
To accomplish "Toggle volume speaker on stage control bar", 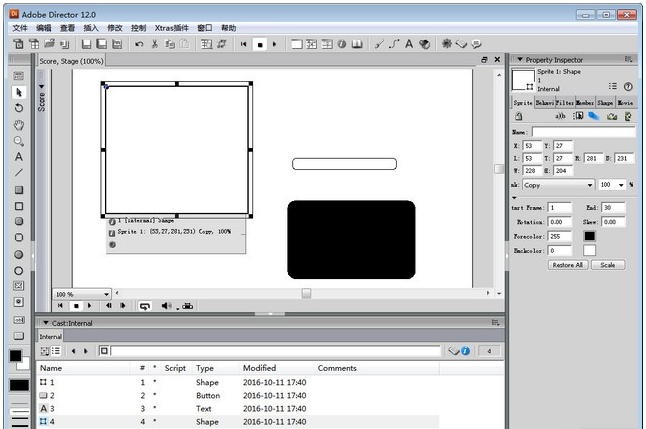I will point(166,306).
